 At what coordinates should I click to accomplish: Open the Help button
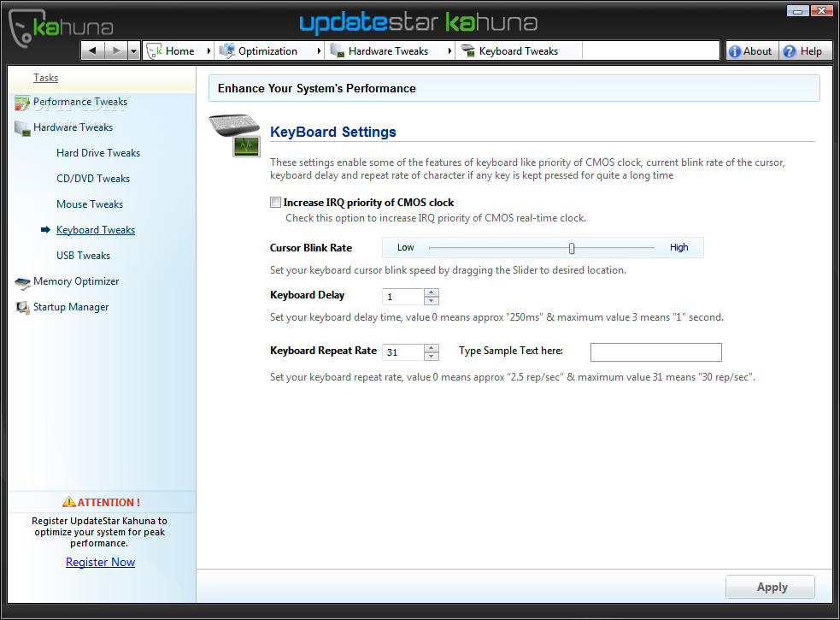point(804,51)
